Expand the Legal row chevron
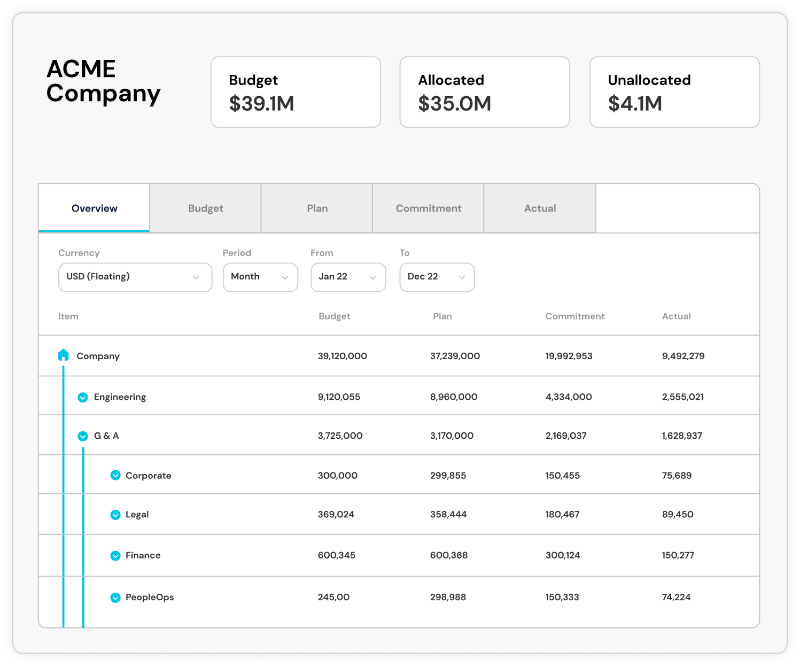This screenshot has height=667, width=800. (115, 514)
